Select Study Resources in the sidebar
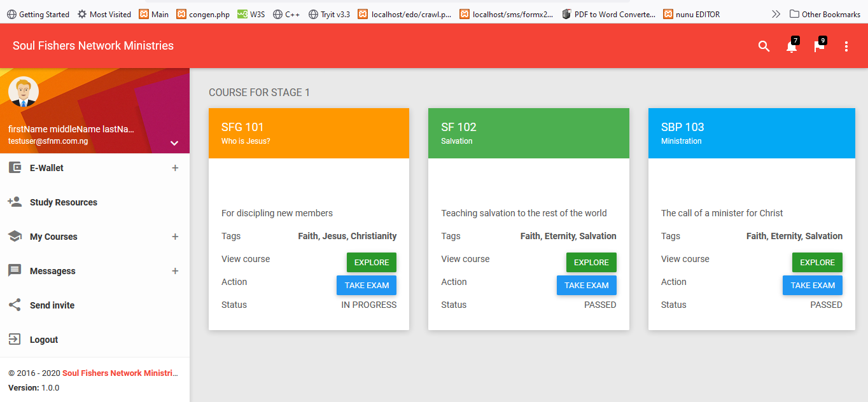868x402 pixels. pos(64,202)
